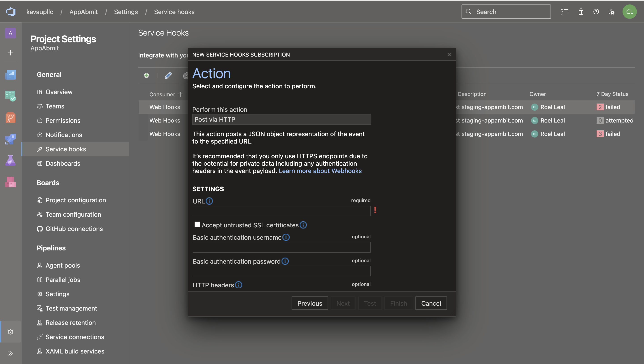
Task: Click the URL field info icon
Action: (209, 201)
